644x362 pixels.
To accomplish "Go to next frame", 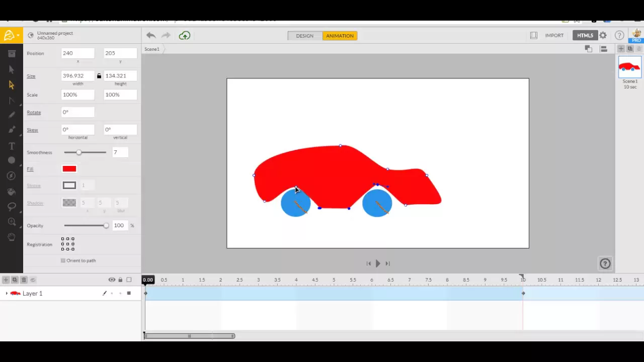I will tap(387, 263).
